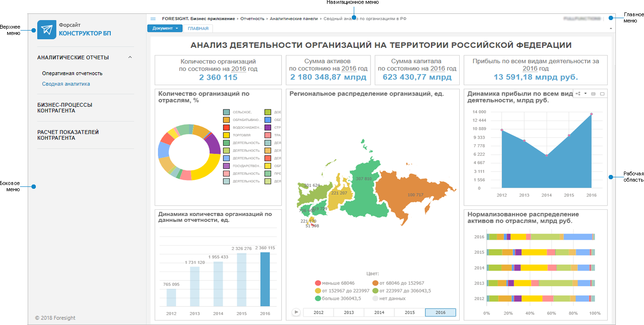The width and height of the screenshot is (644, 325).
Task: Click share icon on profit dynamics chart
Action: [x=579, y=94]
